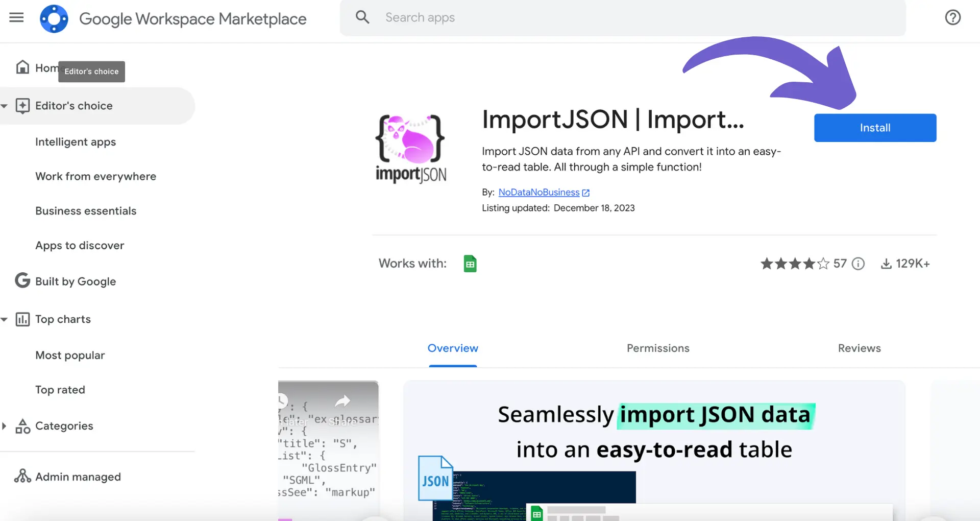
Task: Open Built by Google in sidebar
Action: pos(76,281)
